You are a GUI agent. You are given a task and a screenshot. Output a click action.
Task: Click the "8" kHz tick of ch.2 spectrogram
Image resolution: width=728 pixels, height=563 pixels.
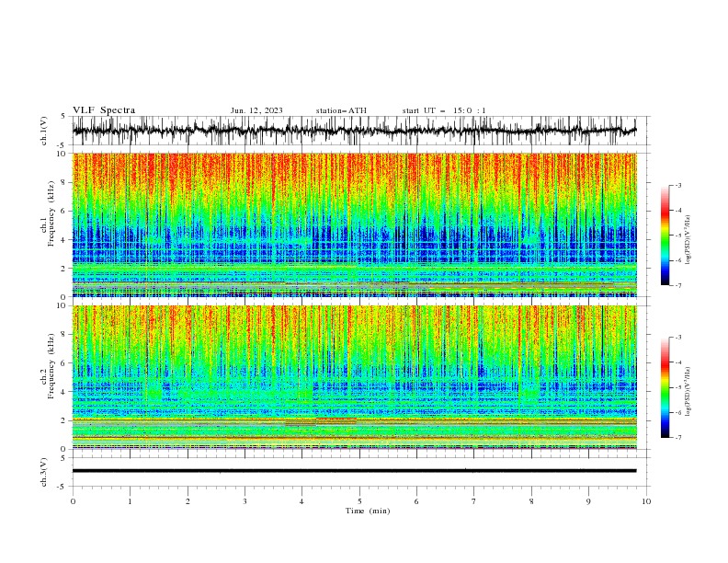[65, 335]
